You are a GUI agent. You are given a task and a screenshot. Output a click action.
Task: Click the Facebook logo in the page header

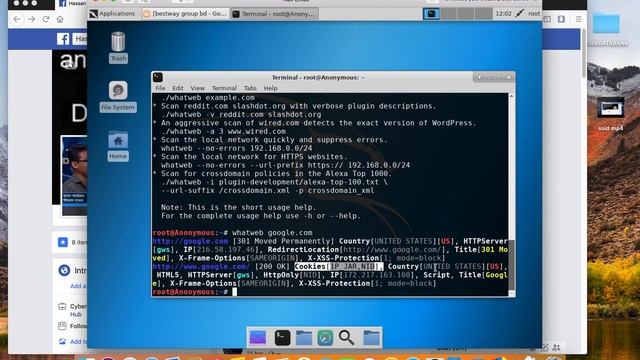coord(63,39)
